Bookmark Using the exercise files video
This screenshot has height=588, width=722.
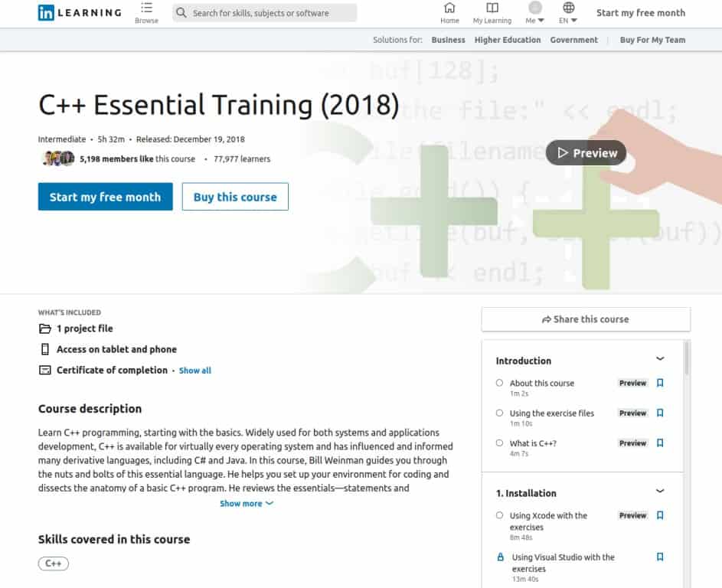[x=660, y=413]
